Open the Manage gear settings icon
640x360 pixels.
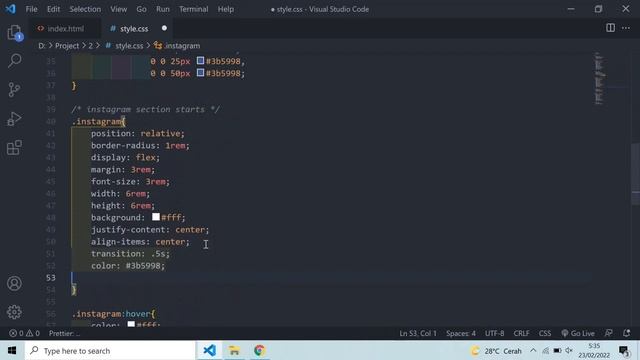pos(14,312)
